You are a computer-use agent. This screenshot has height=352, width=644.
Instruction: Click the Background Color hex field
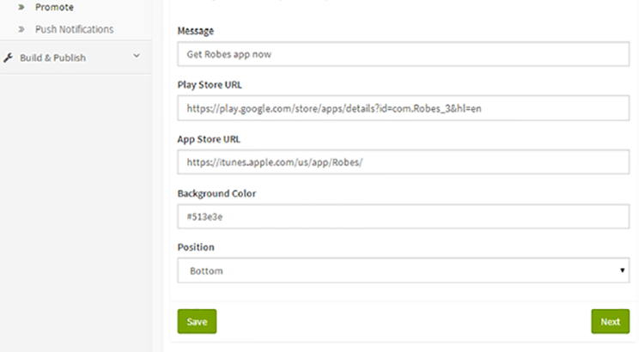coord(402,216)
